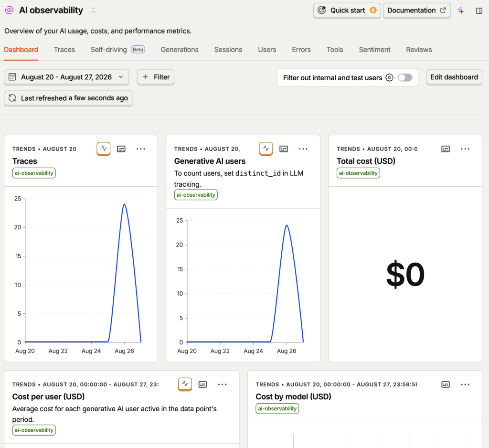Viewport: 489px width, 448px height.
Task: Open the Documentation link
Action: 416,11
